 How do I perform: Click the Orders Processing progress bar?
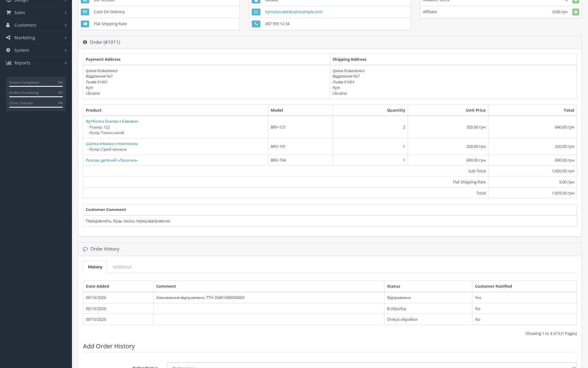click(x=36, y=97)
